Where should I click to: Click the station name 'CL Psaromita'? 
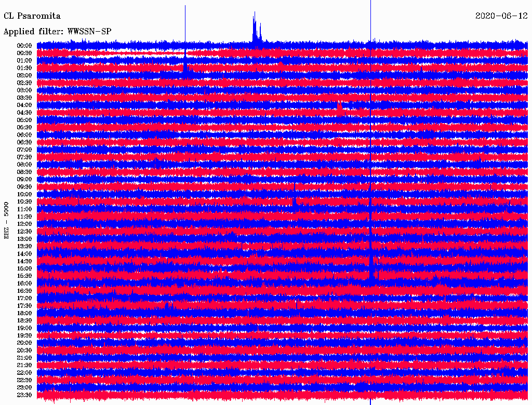pos(32,16)
